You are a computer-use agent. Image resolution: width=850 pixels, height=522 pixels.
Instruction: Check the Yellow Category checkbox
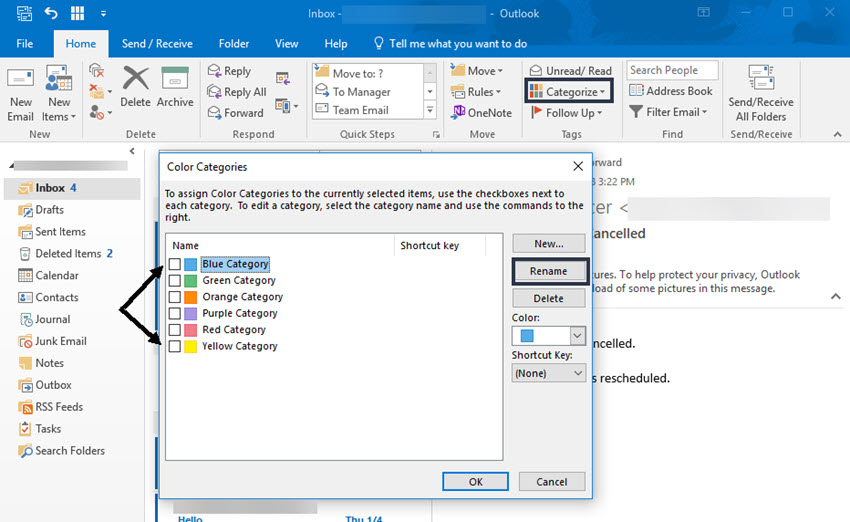[175, 346]
